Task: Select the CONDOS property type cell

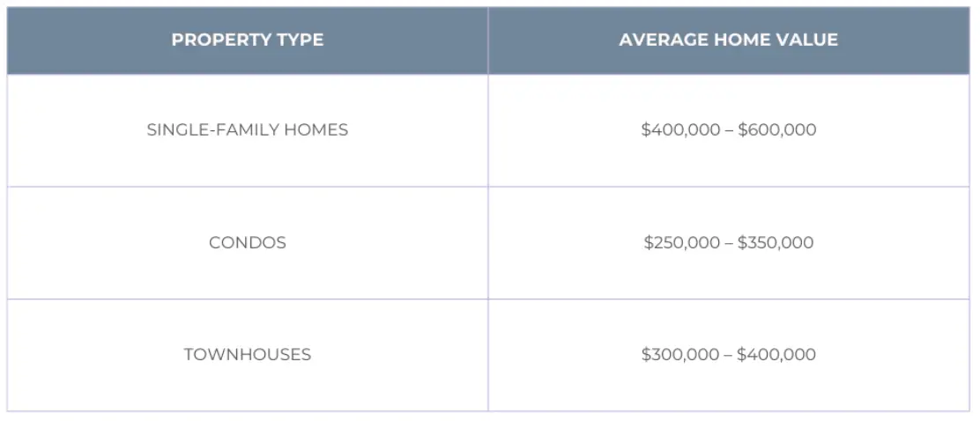Action: click(248, 243)
